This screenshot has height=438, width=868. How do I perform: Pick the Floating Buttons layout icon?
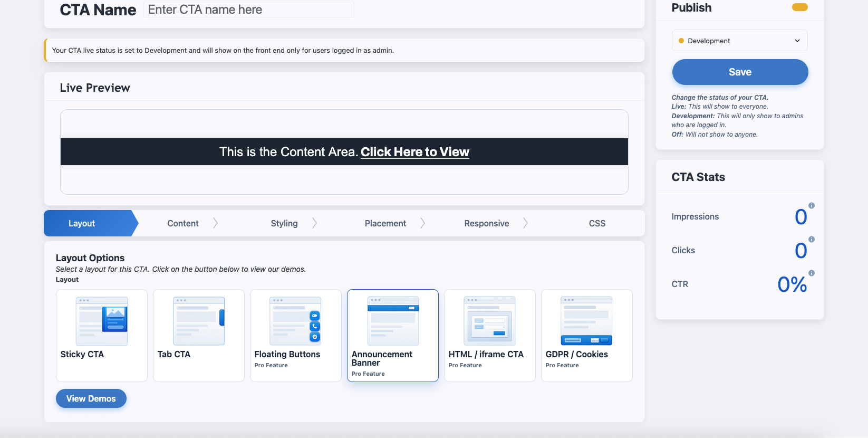pyautogui.click(x=295, y=321)
